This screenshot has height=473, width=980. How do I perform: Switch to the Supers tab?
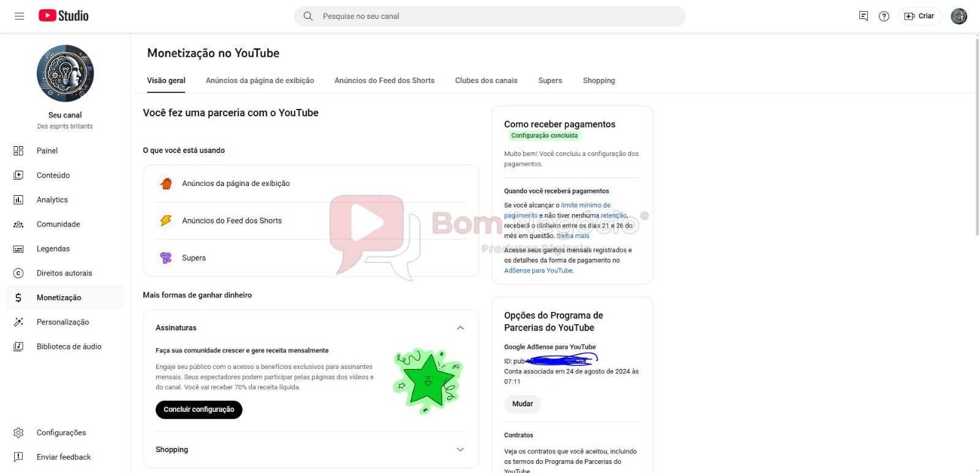550,81
